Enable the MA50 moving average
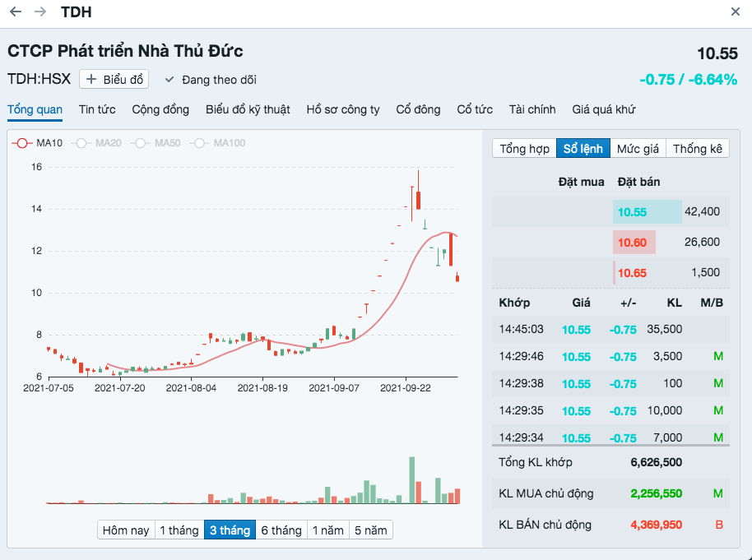 tap(156, 143)
